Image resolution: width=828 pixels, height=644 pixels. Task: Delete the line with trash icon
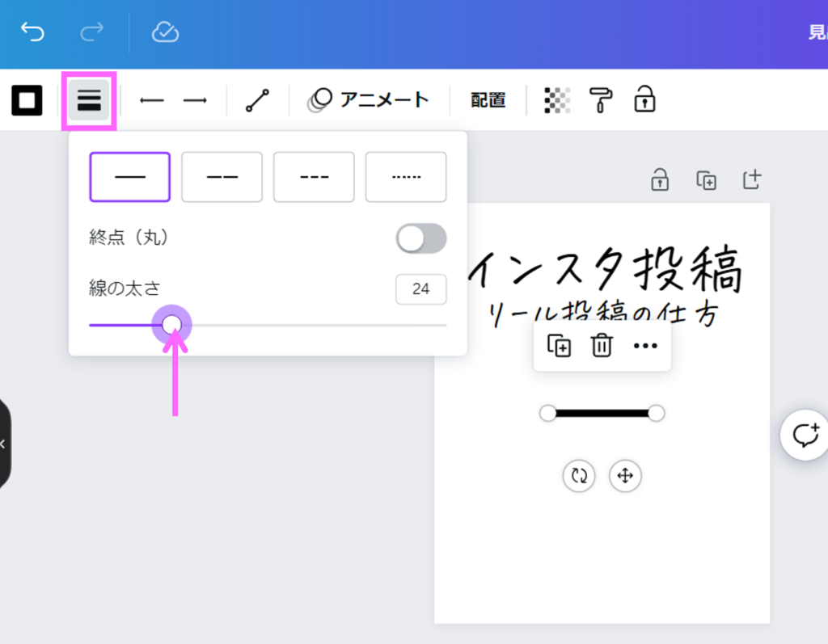coord(602,346)
